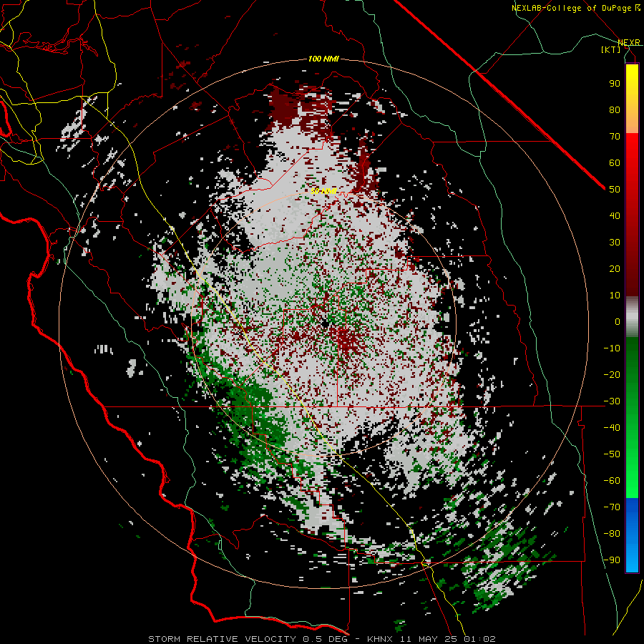Screen dimensions: 644x644
Task: Click the 50 NMI range ring label
Action: [x=323, y=191]
